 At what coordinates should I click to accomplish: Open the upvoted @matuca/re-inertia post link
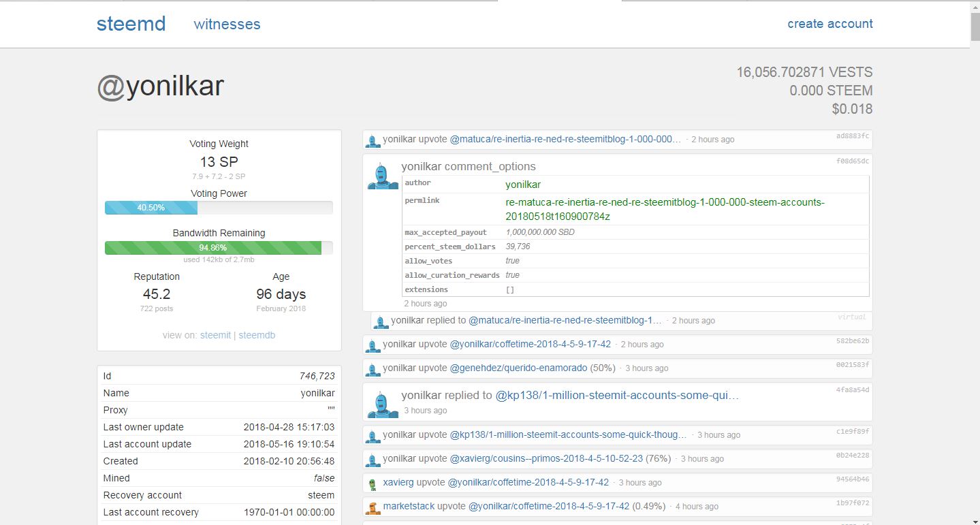565,139
